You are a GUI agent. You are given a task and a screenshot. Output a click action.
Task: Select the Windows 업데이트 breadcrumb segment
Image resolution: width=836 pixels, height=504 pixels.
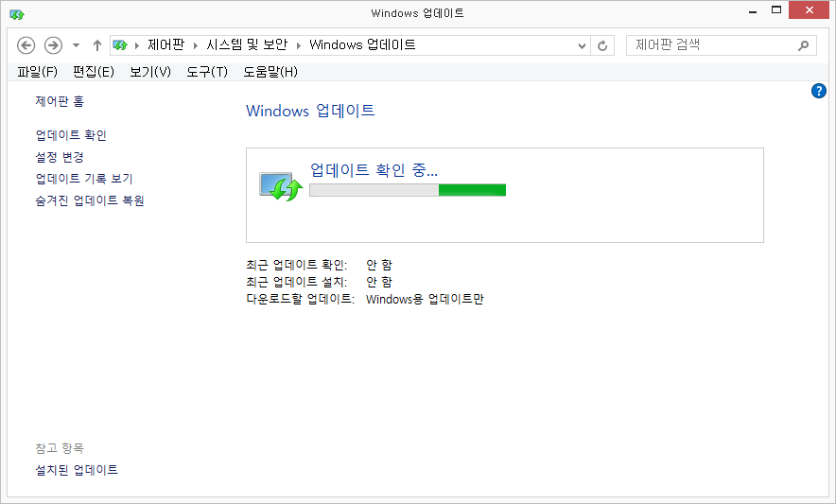pyautogui.click(x=362, y=44)
